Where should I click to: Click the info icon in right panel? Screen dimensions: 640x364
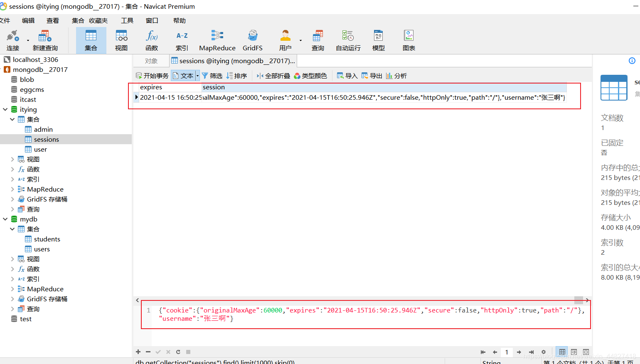pyautogui.click(x=632, y=61)
